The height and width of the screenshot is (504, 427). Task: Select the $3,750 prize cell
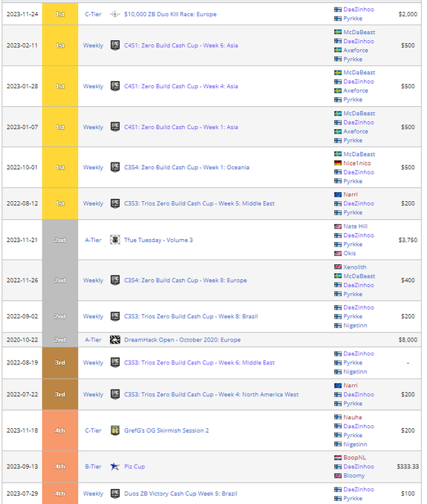pyautogui.click(x=408, y=240)
